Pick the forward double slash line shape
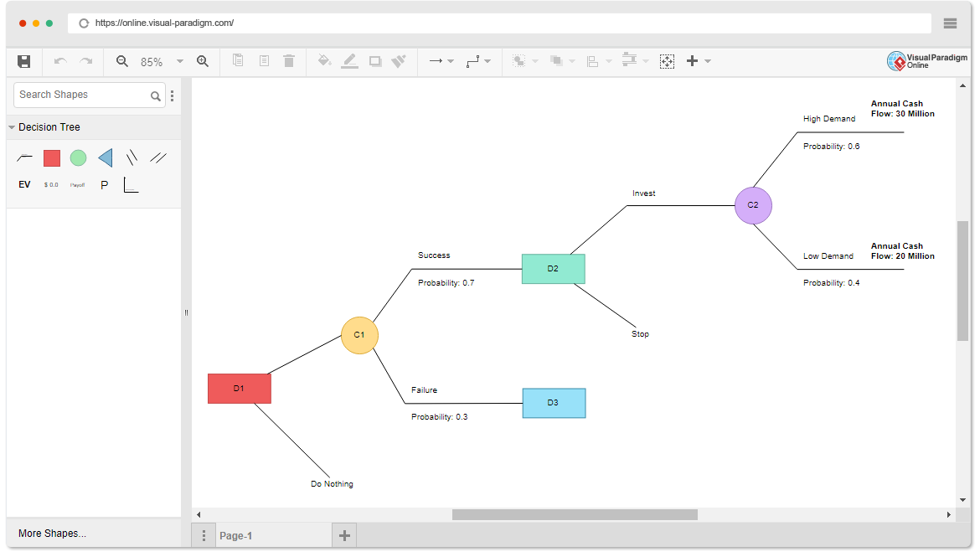Screen dimensions: 980x557 coord(158,157)
